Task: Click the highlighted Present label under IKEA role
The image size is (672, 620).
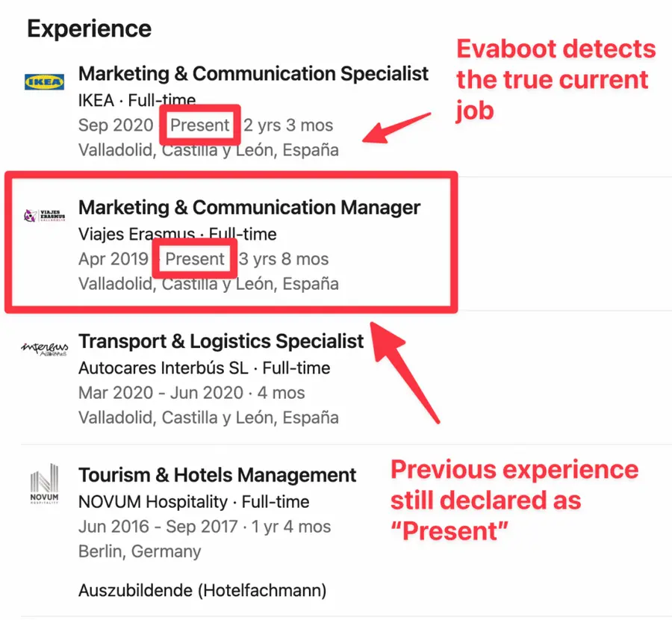Action: pyautogui.click(x=199, y=125)
